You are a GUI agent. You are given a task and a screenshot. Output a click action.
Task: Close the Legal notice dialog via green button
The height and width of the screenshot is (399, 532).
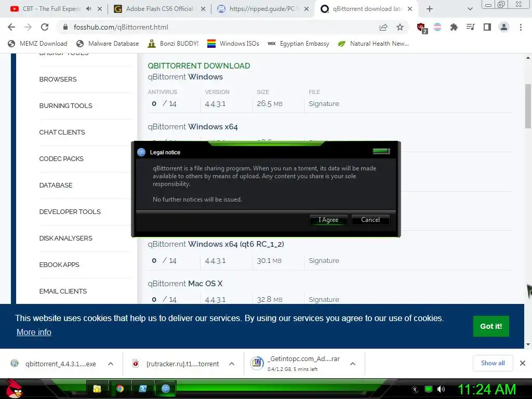click(x=381, y=151)
